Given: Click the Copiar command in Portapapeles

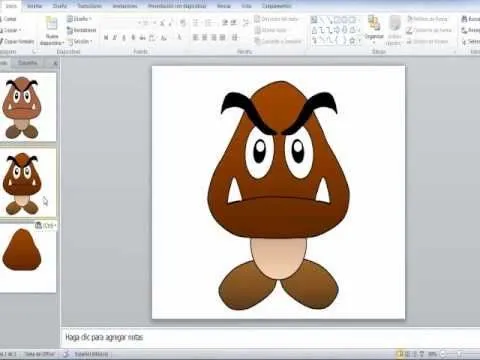Looking at the screenshot, I should point(9,30).
